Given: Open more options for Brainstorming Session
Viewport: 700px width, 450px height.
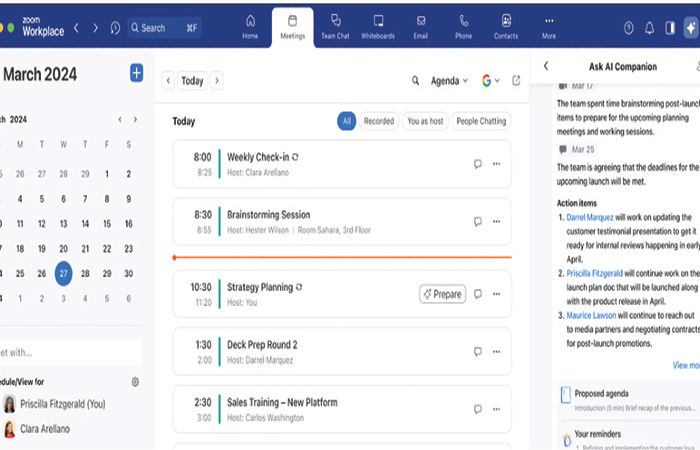Looking at the screenshot, I should coord(496,221).
